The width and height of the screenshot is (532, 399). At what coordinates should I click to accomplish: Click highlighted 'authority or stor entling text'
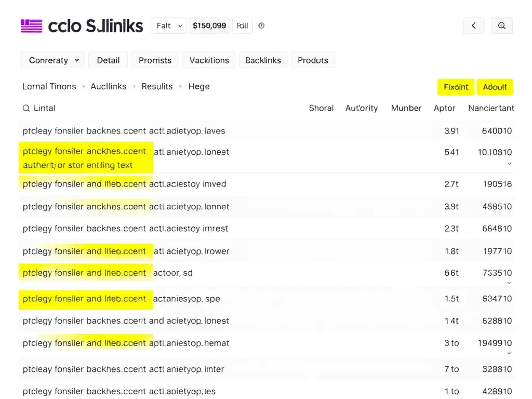coord(78,165)
